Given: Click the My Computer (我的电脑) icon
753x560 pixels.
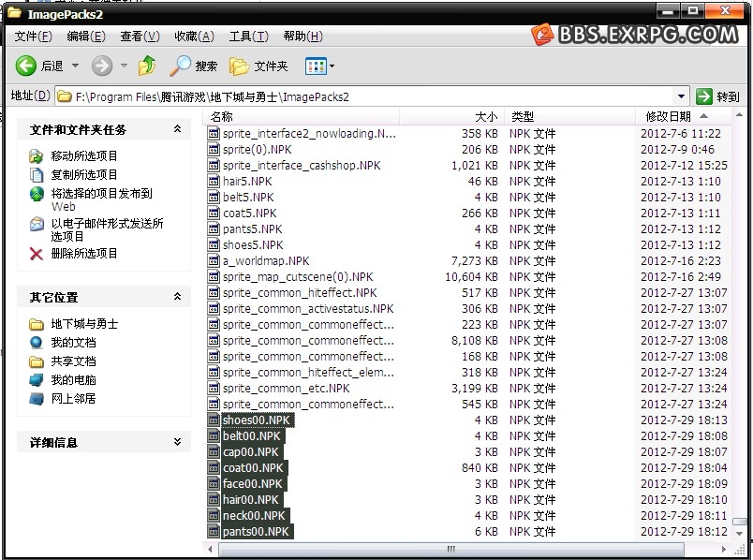Looking at the screenshot, I should [x=37, y=380].
